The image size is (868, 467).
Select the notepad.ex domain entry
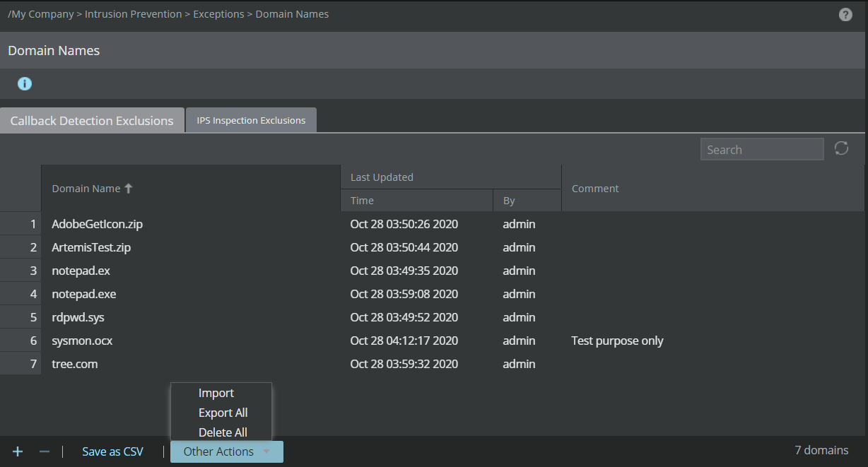(81, 271)
